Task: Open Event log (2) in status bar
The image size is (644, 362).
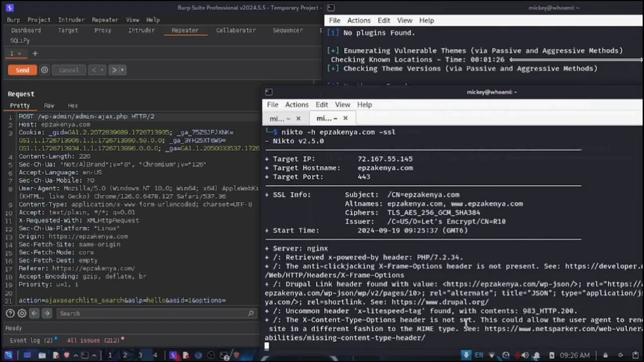Action: coord(31,340)
